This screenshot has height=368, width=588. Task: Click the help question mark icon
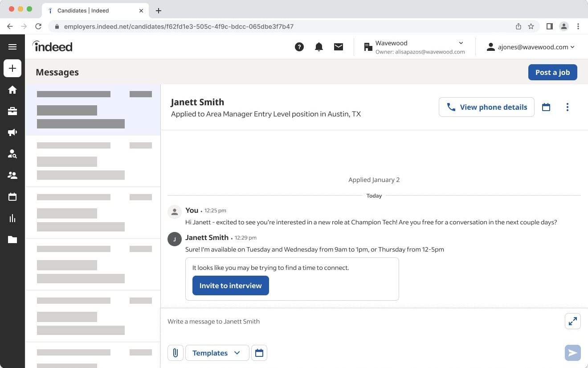click(x=299, y=47)
